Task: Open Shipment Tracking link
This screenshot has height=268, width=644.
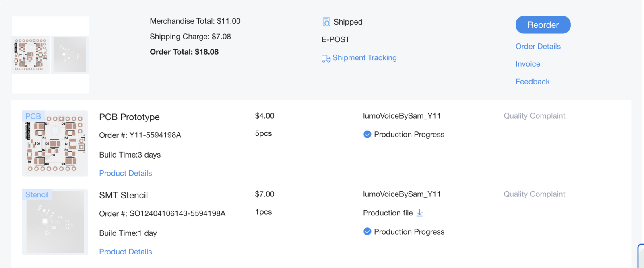Action: [x=364, y=58]
